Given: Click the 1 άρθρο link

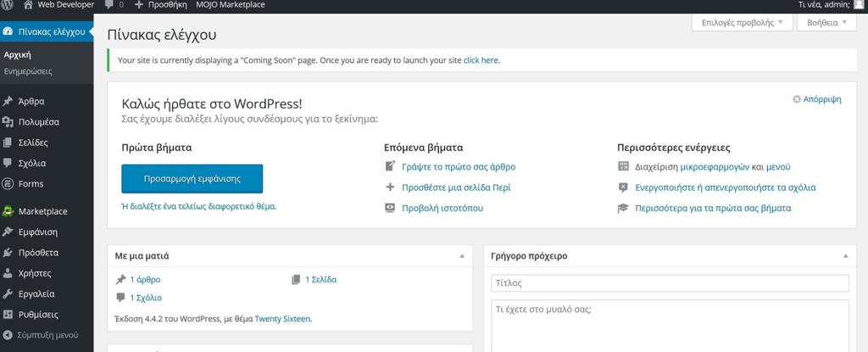Looking at the screenshot, I should tap(145, 279).
